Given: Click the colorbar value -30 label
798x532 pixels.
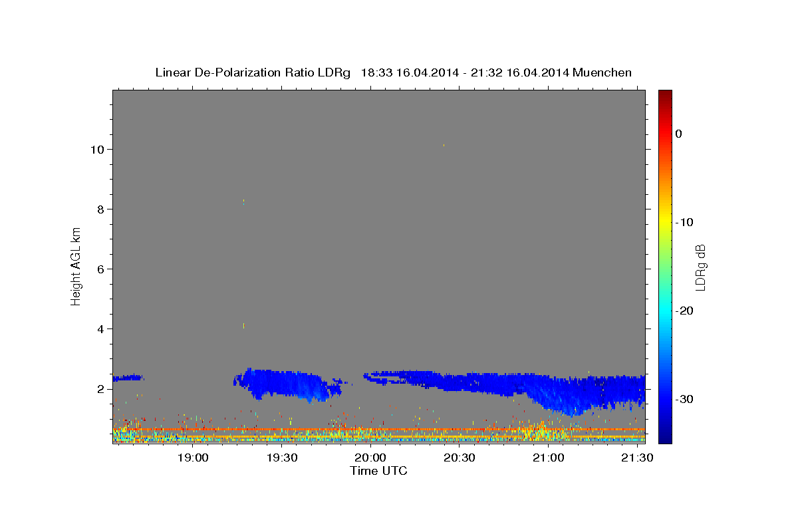Looking at the screenshot, I should [x=684, y=399].
